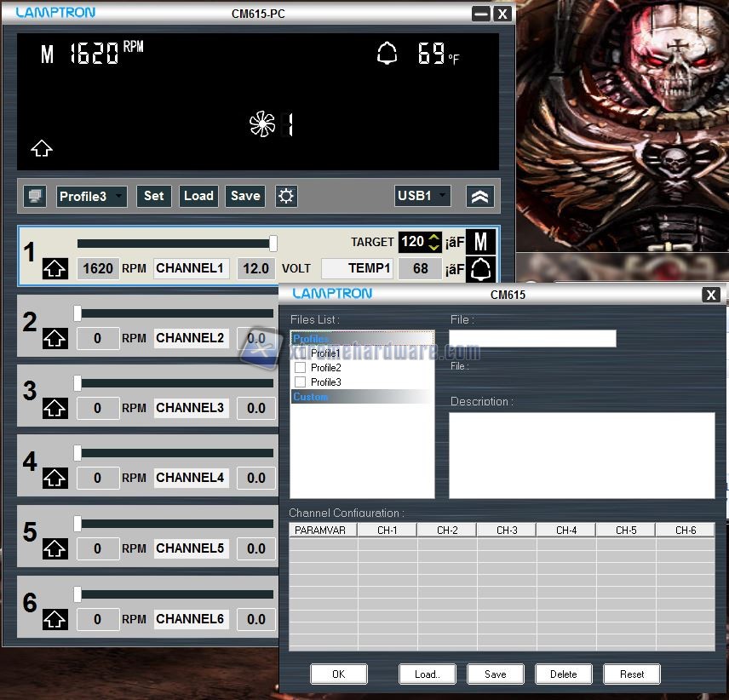Click the monitor icon beside Profile3
Image resolution: width=729 pixels, height=700 pixels.
(x=35, y=197)
